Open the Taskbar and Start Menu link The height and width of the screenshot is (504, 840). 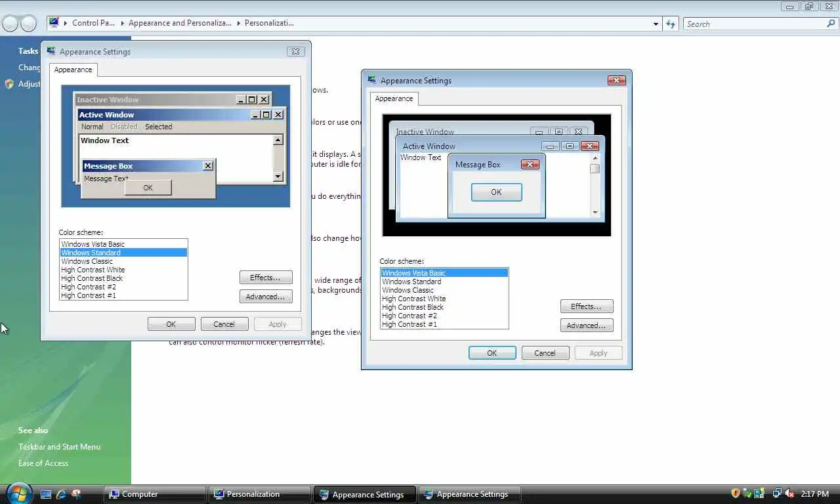click(x=59, y=447)
